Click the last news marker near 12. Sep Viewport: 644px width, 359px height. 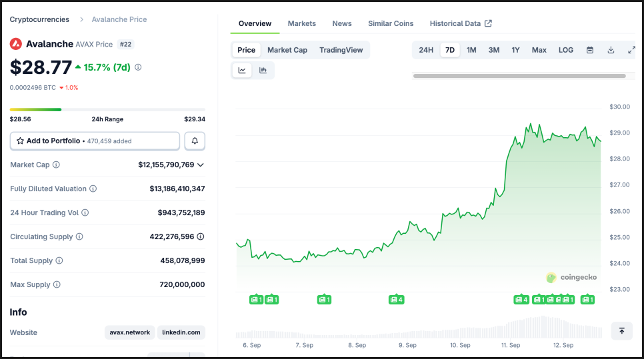tap(587, 300)
